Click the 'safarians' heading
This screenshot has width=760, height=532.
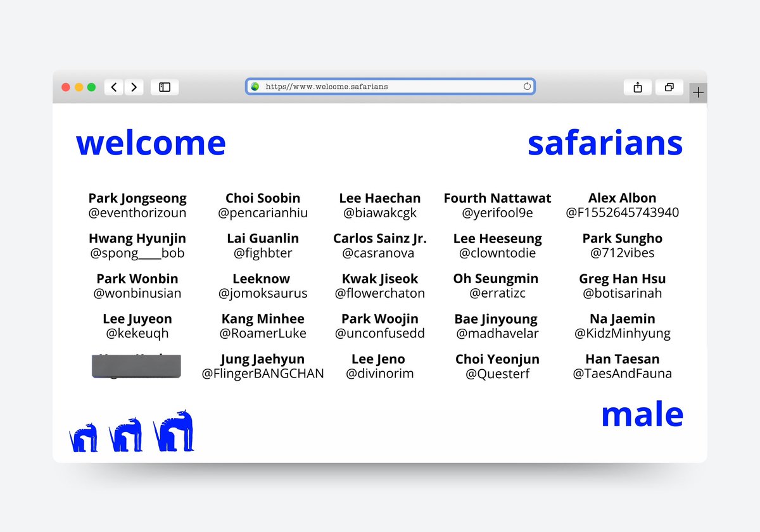point(605,143)
